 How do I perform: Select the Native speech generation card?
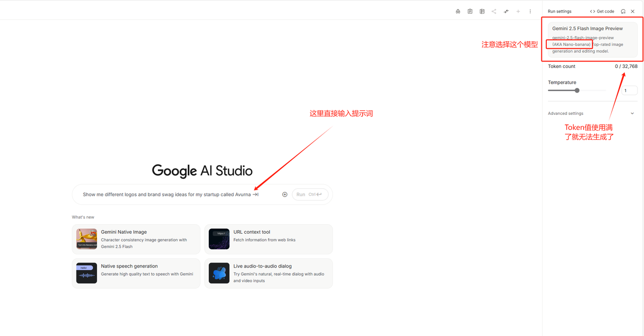[x=136, y=273]
